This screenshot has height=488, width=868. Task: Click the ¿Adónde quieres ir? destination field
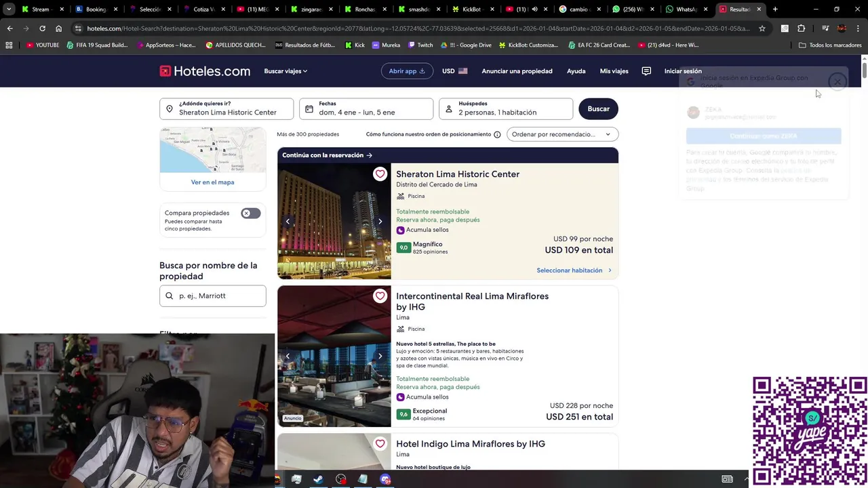pos(226,108)
